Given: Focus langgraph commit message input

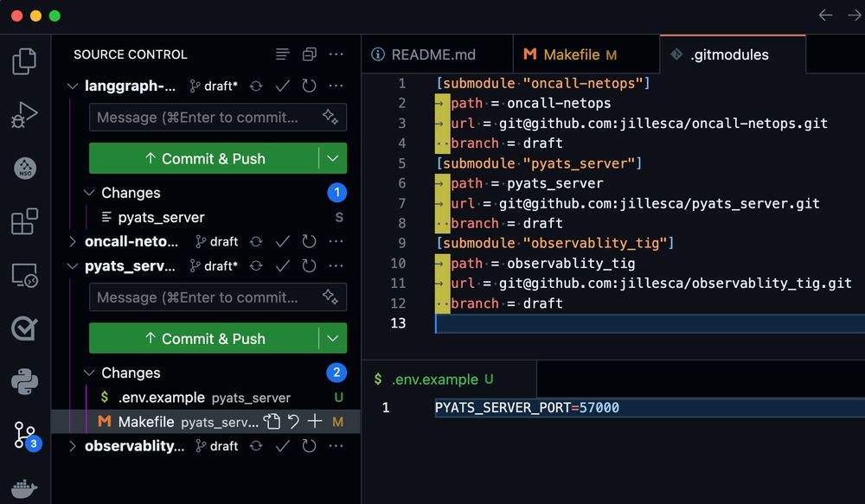Looking at the screenshot, I should (218, 117).
